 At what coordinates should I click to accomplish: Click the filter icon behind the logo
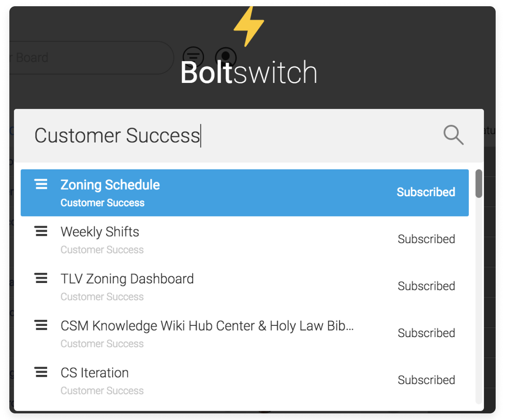[x=194, y=57]
